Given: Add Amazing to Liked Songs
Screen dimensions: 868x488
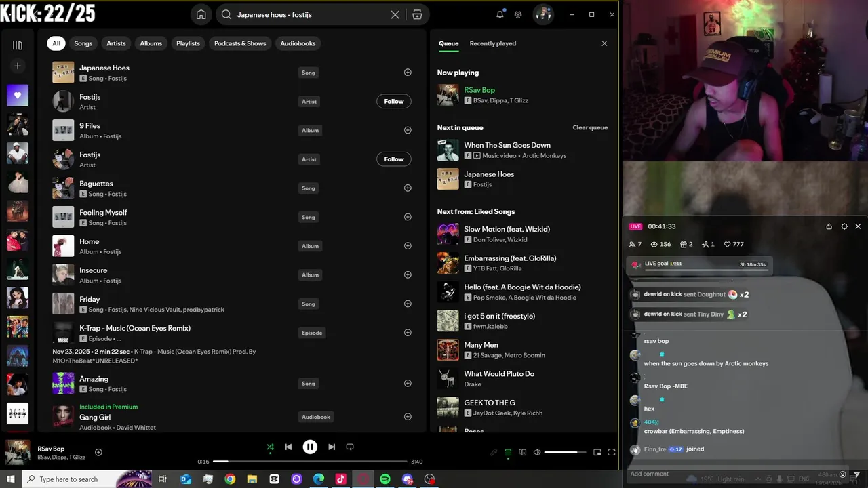Looking at the screenshot, I should [408, 383].
